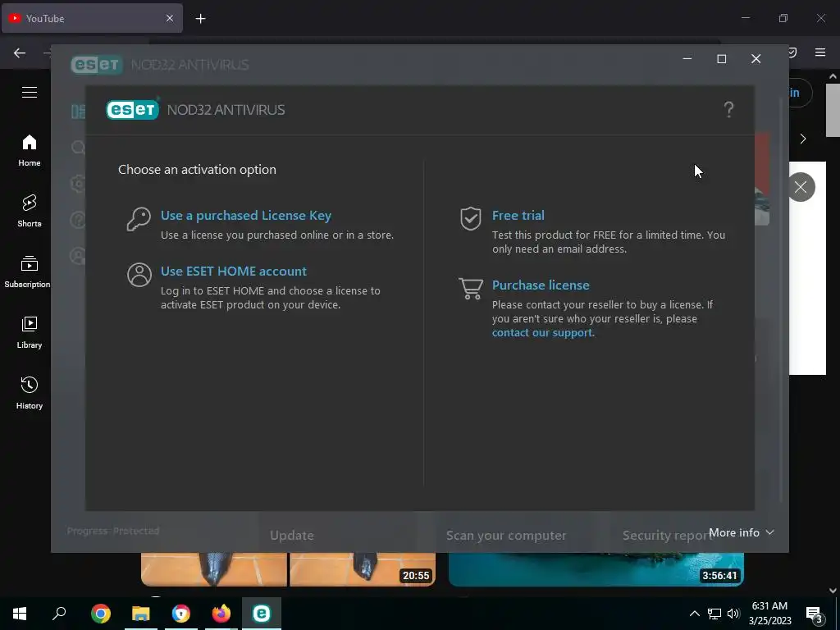Open YouTube History in sidebar

tap(30, 393)
